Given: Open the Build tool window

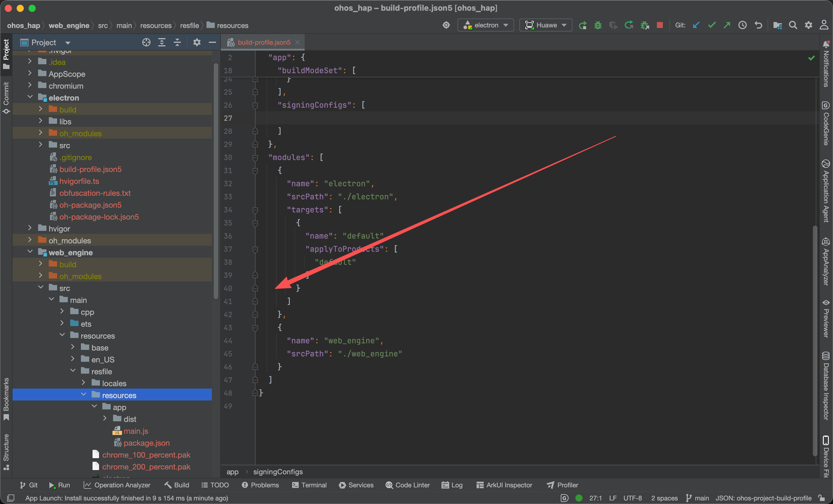Looking at the screenshot, I should coord(176,485).
